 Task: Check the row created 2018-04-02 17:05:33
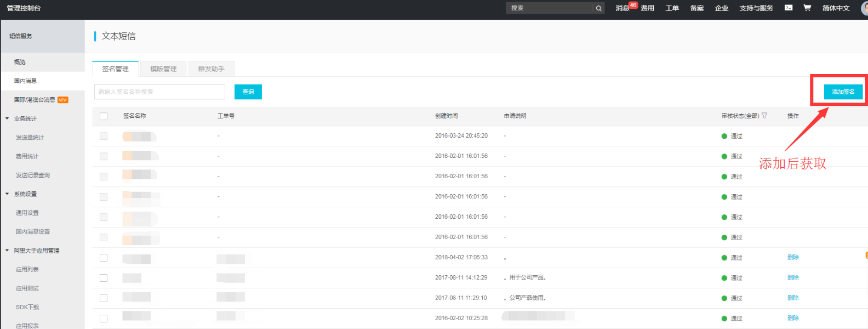[x=104, y=258]
